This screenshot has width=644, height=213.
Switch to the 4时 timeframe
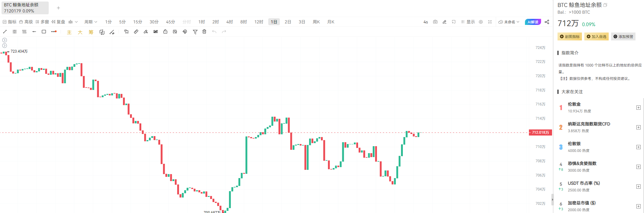coord(230,22)
